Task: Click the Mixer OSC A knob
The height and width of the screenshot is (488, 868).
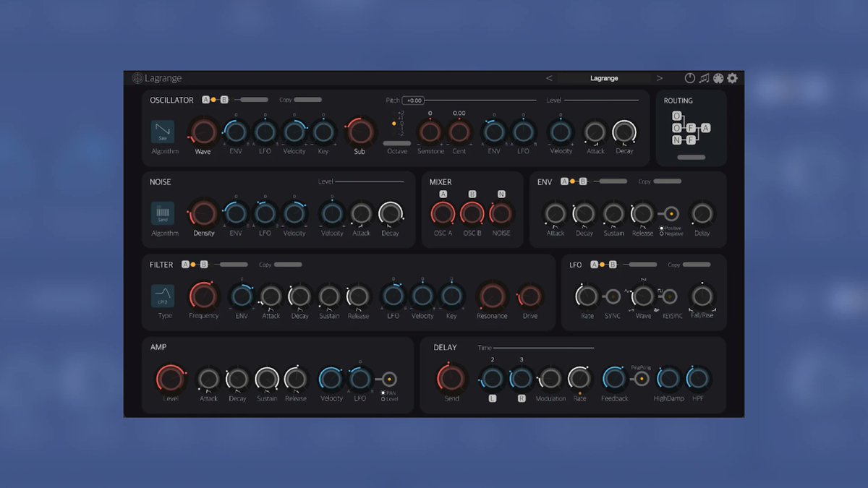Action: [x=443, y=214]
